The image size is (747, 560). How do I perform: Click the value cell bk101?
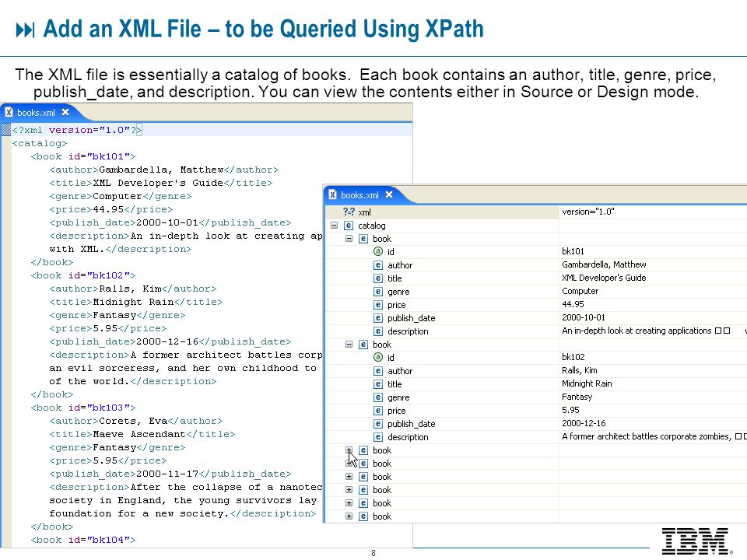pos(573,251)
